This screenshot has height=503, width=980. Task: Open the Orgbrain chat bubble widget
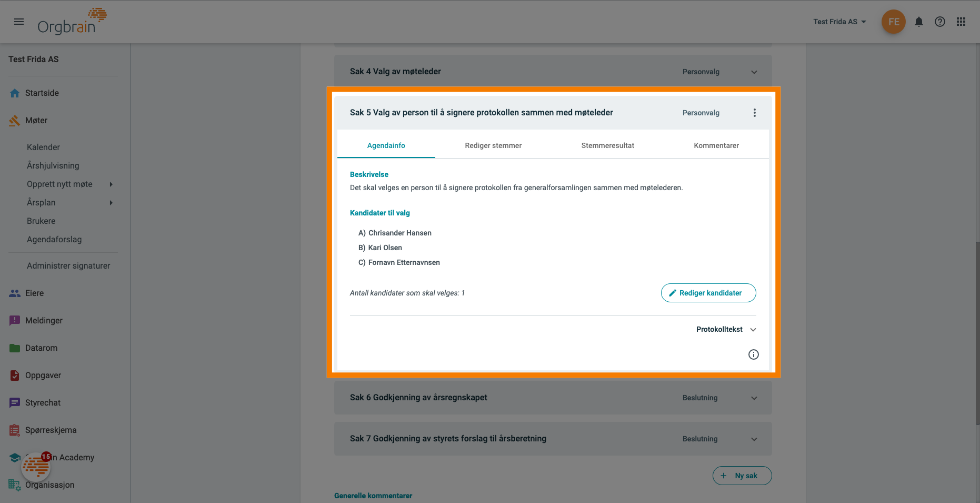coord(36,467)
